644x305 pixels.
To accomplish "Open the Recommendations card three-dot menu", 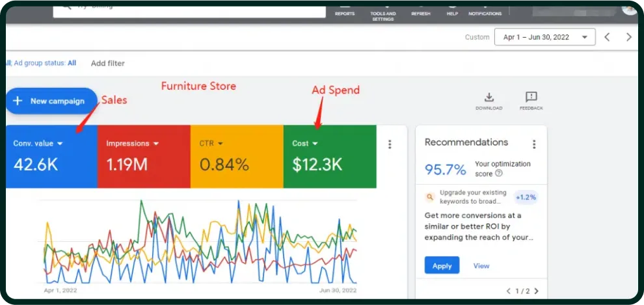I will 534,144.
